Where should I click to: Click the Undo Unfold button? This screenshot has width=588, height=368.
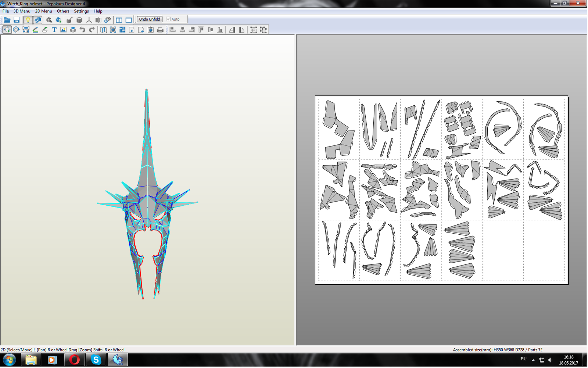150,19
